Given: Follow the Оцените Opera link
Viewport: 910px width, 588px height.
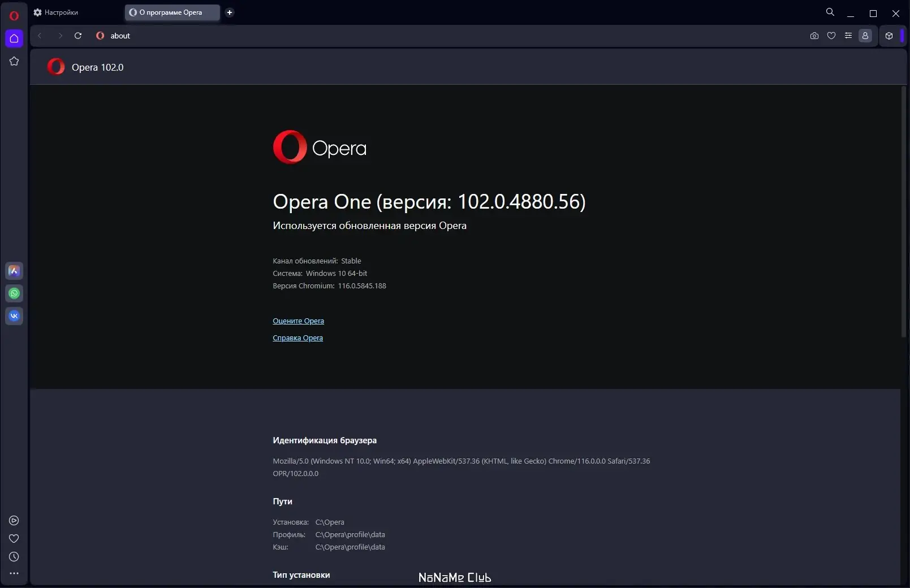Looking at the screenshot, I should 298,321.
